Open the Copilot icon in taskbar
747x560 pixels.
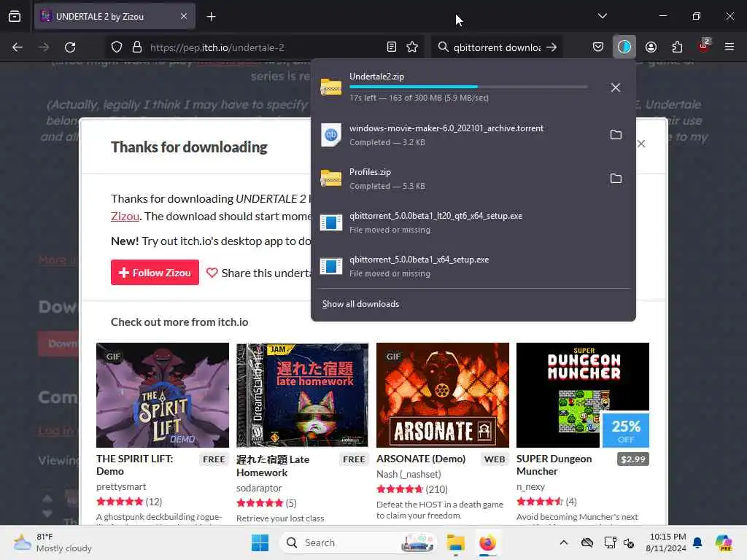click(x=724, y=542)
